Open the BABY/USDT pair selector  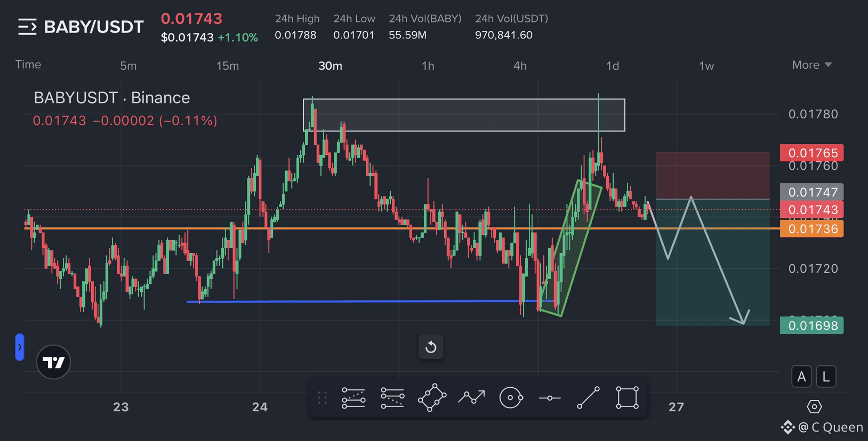pos(94,27)
